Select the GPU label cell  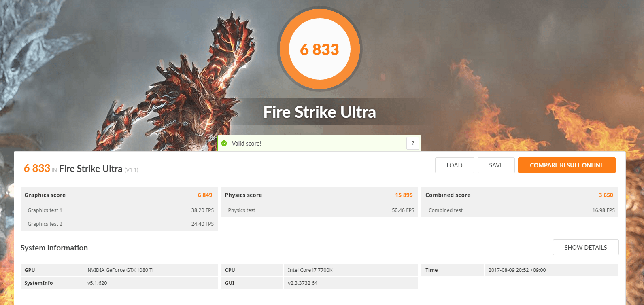[x=51, y=270]
